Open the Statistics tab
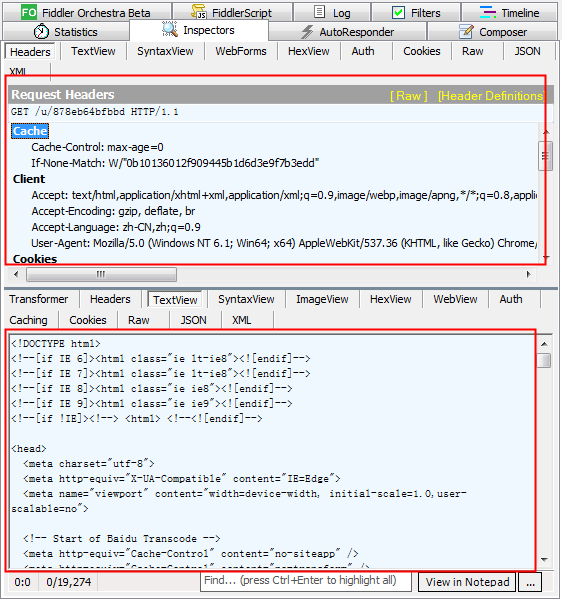Screen dimensions: 562x600 66,32
